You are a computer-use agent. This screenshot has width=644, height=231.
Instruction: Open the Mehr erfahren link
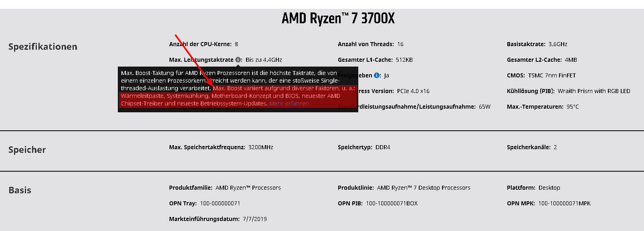coord(289,103)
